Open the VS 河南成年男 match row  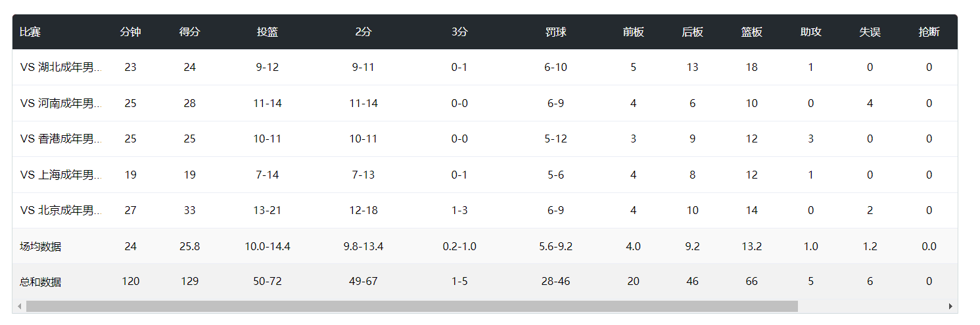(60, 103)
